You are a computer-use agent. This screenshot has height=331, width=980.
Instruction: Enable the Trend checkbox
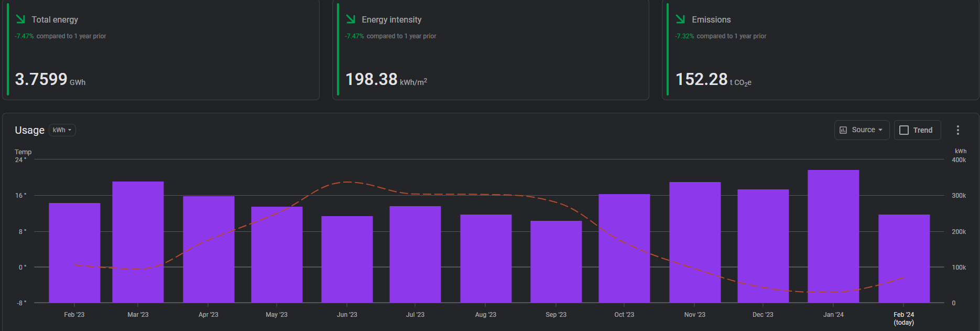click(904, 130)
